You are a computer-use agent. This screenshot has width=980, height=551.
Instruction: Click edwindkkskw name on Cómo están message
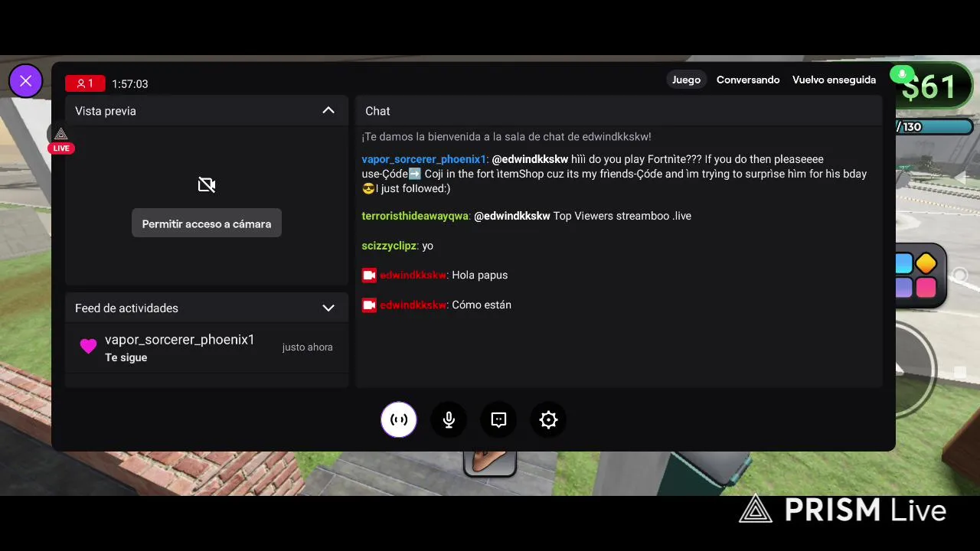pos(413,305)
